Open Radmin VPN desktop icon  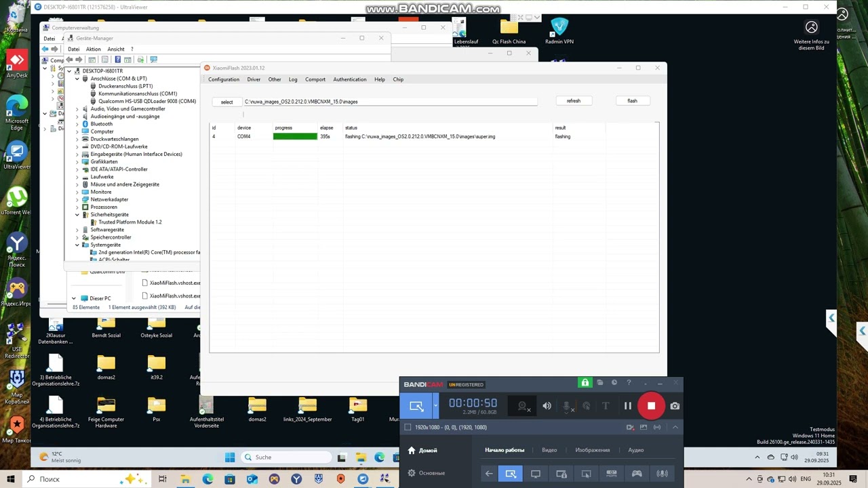(559, 31)
